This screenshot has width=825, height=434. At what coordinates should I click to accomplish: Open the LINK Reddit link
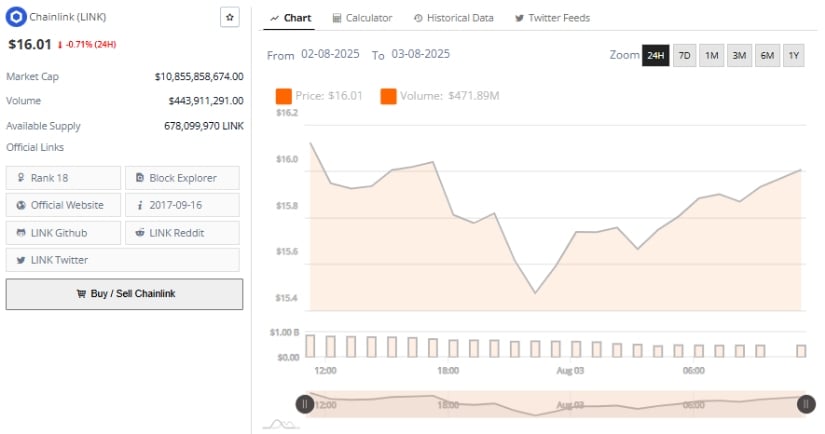tap(182, 233)
